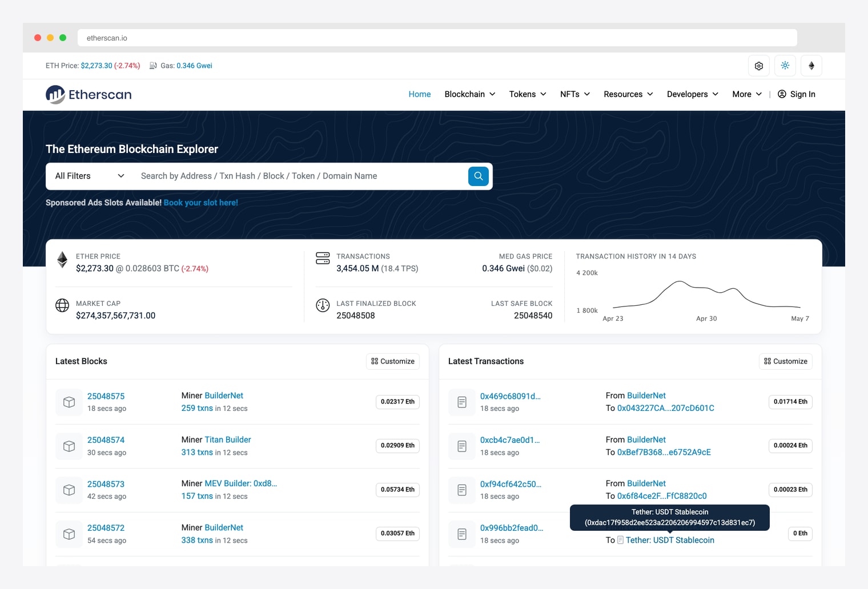Open block 25048573
Viewport: 868px width, 589px height.
106,484
